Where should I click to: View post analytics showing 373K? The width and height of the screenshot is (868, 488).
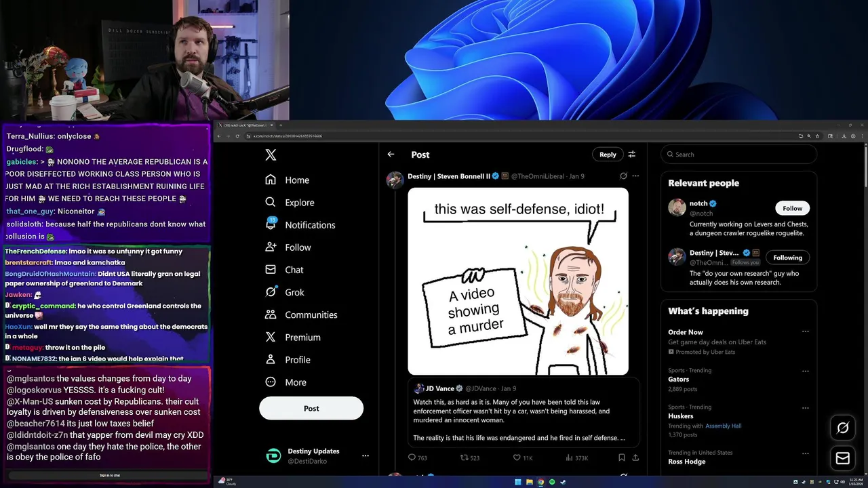[576, 457]
